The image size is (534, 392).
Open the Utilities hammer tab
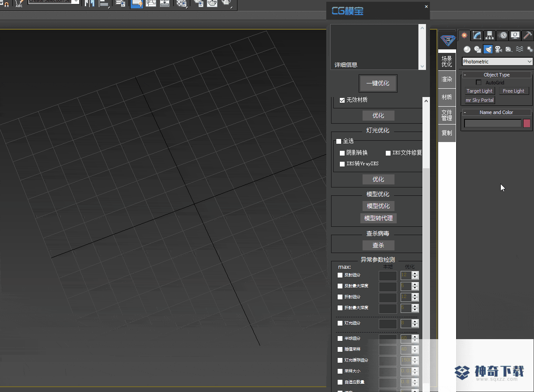coord(527,35)
